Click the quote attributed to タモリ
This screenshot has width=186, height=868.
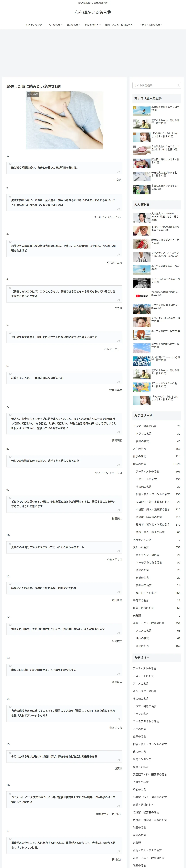coord(64,294)
